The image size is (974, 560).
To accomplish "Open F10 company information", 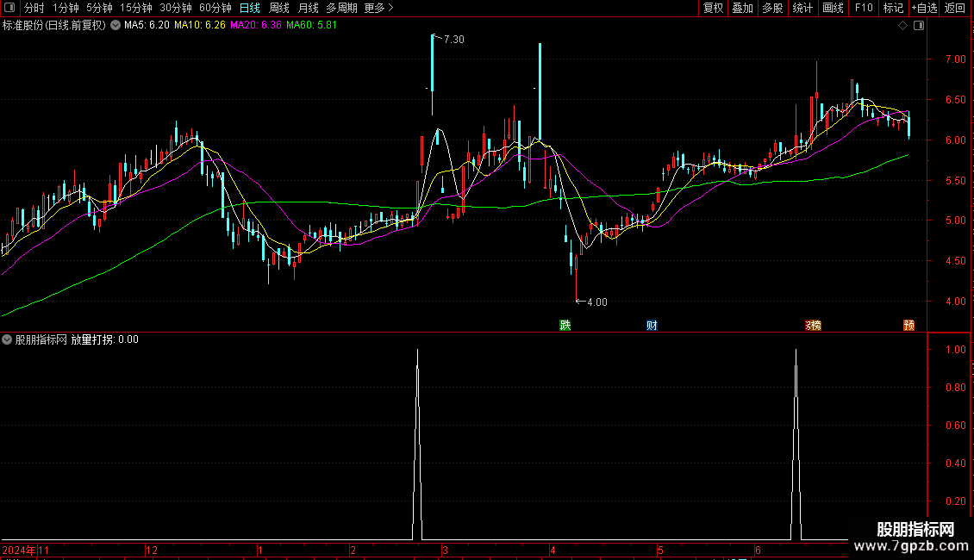I will [864, 8].
